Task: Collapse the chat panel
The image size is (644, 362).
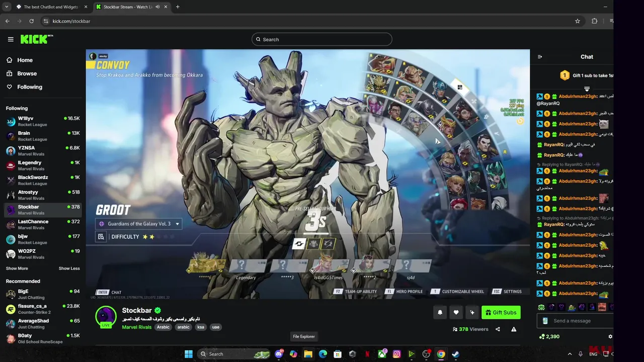Action: tap(540, 57)
